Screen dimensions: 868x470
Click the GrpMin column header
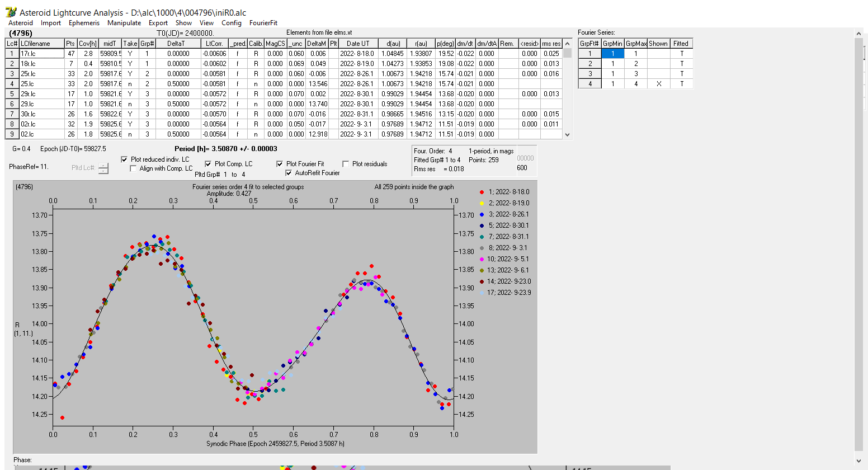(612, 44)
